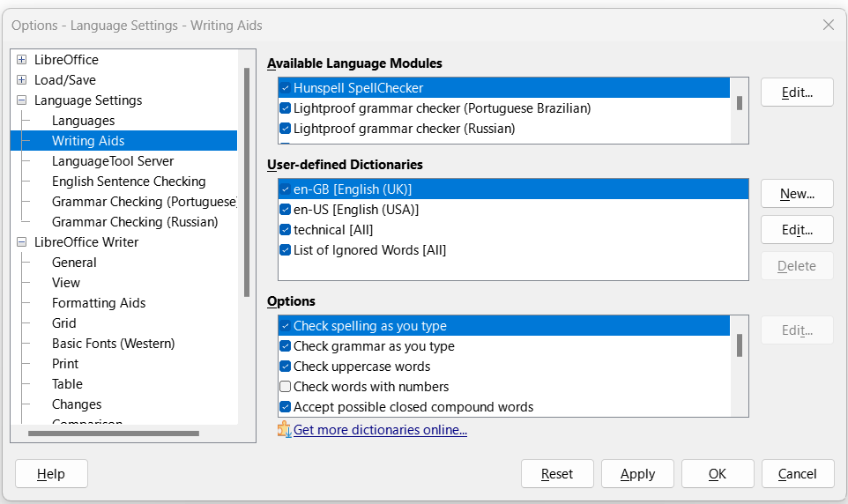The image size is (848, 504).
Task: Open Get more dictionaries online link
Action: [x=380, y=430]
